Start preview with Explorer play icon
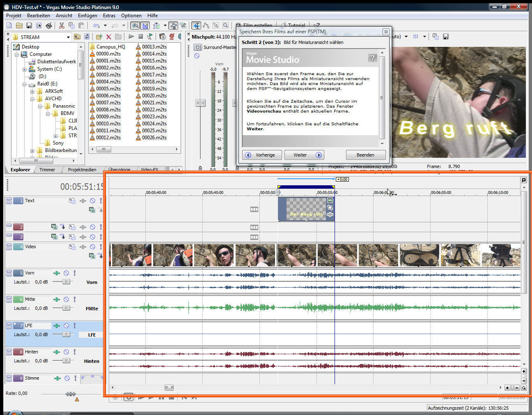532x415 pixels. 131,37
